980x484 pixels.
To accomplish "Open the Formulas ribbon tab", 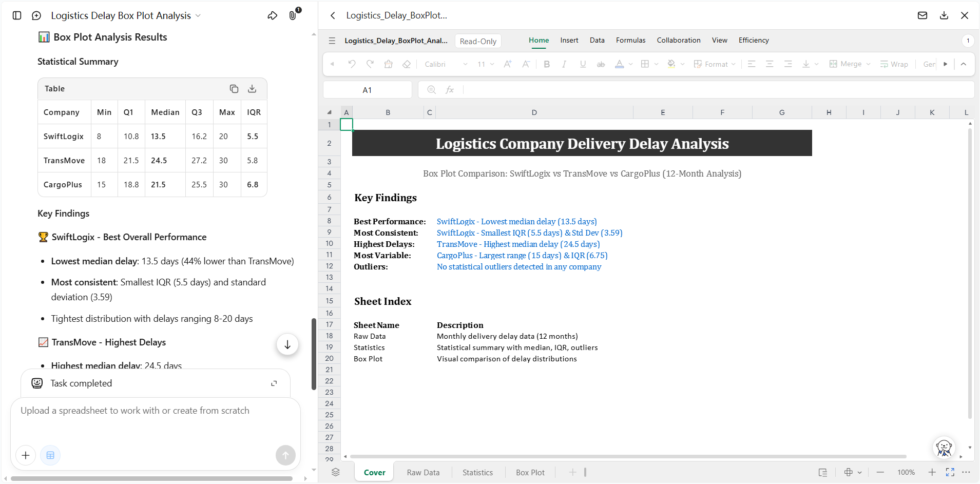I will coord(630,40).
